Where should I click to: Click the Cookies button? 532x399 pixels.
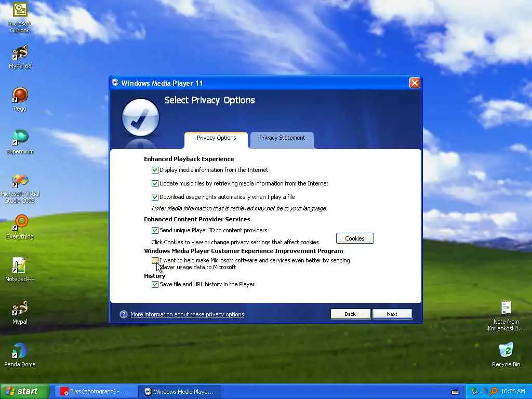355,238
